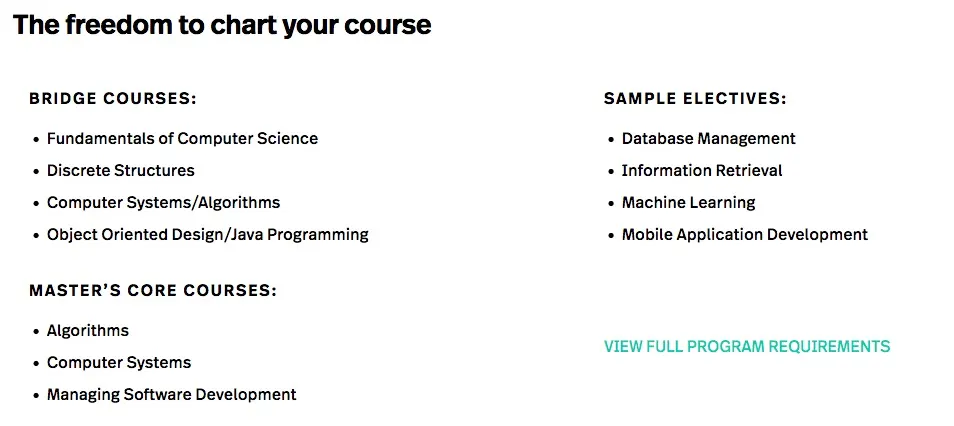Image resolution: width=954 pixels, height=426 pixels.
Task: Select the Database Management elective
Action: (x=708, y=139)
